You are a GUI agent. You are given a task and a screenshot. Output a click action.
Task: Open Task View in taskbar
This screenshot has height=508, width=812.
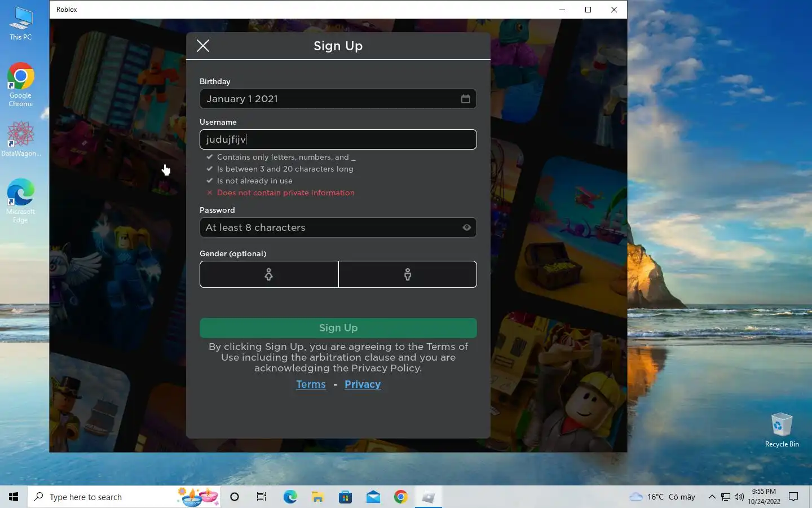click(262, 497)
